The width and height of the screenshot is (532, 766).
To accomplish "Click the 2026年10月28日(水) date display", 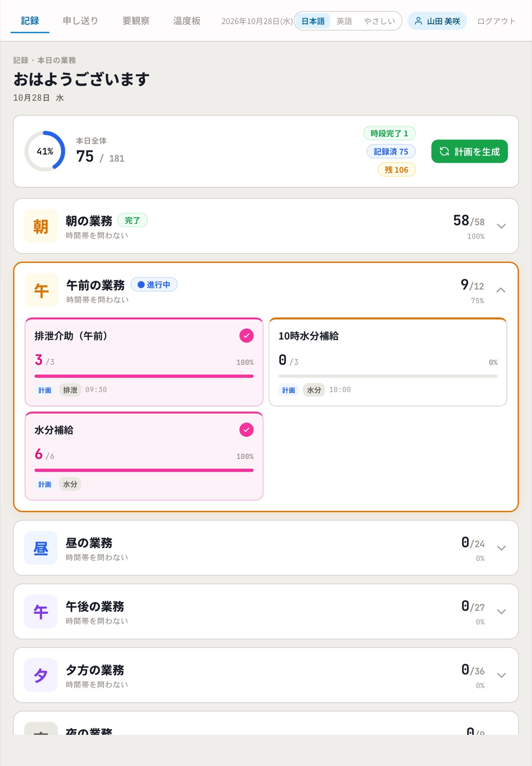I will point(257,21).
